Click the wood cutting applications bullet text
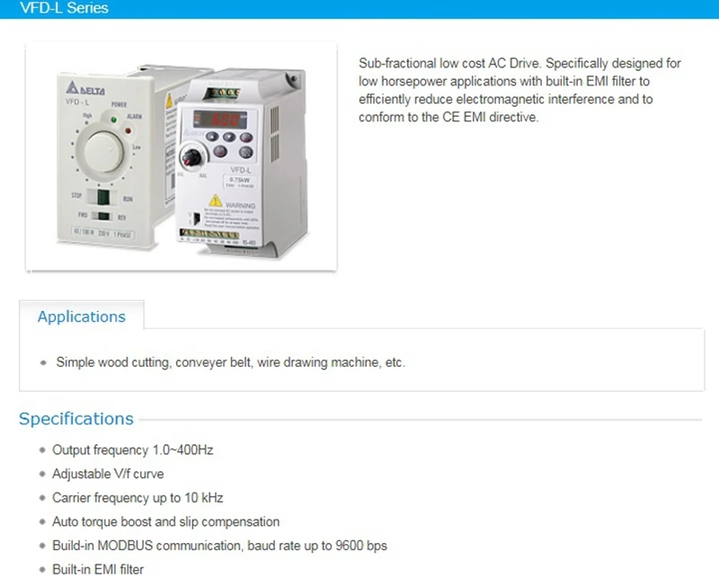 point(231,362)
